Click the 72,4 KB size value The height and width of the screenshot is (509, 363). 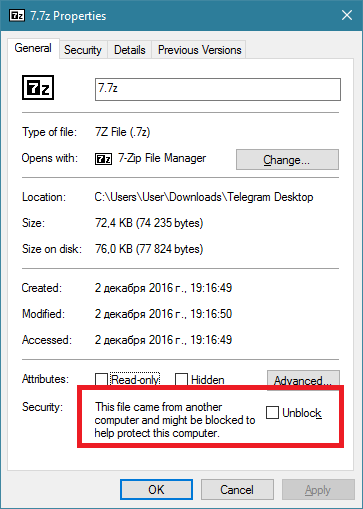114,223
